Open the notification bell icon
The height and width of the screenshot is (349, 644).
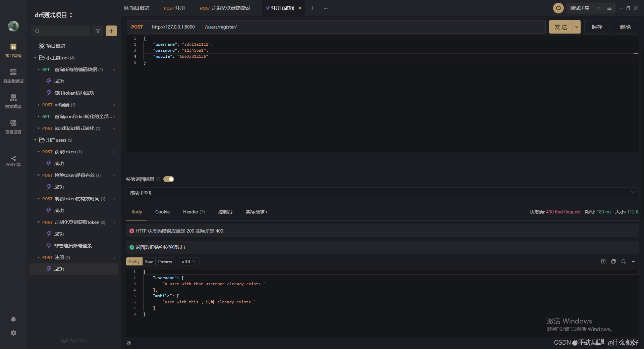coord(13,319)
